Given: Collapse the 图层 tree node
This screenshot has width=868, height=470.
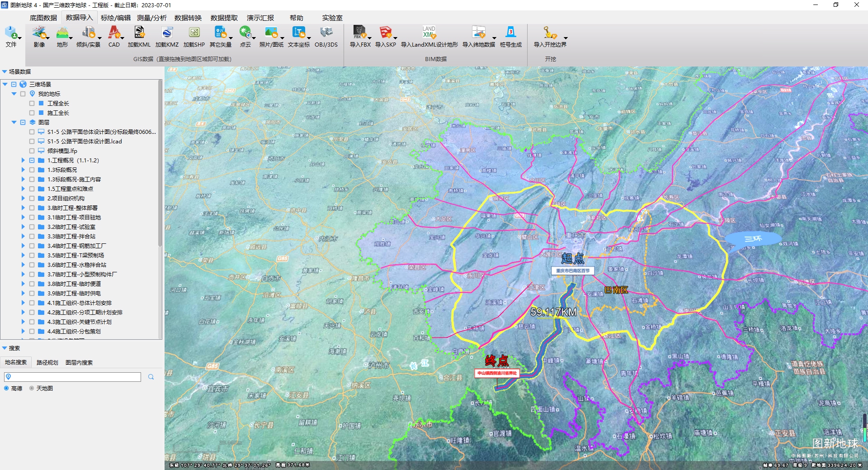Looking at the screenshot, I should tap(14, 122).
